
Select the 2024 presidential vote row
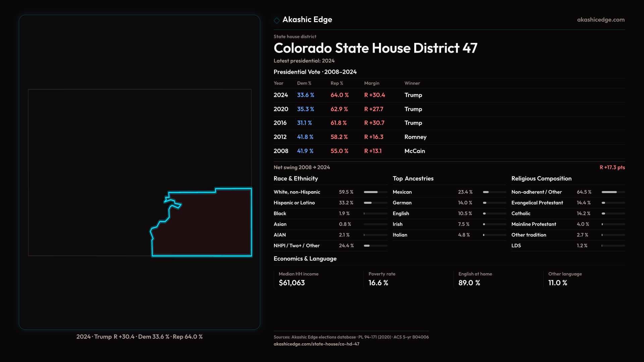click(281, 95)
